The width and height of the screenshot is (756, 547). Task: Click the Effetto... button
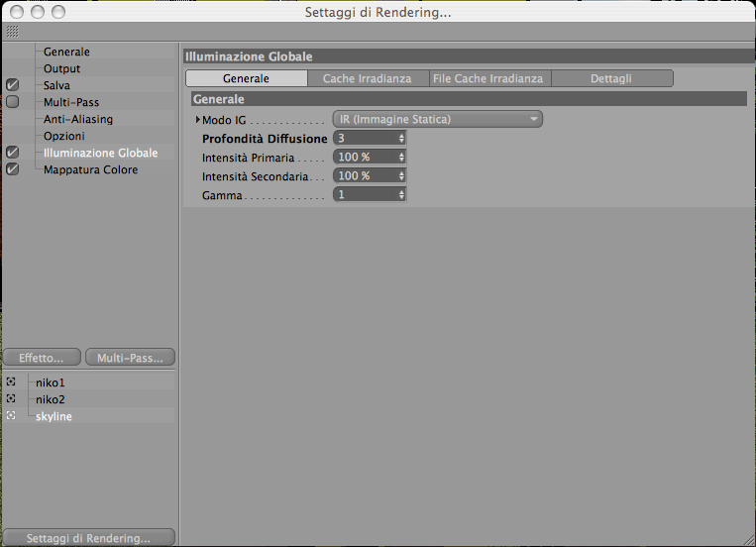point(42,358)
